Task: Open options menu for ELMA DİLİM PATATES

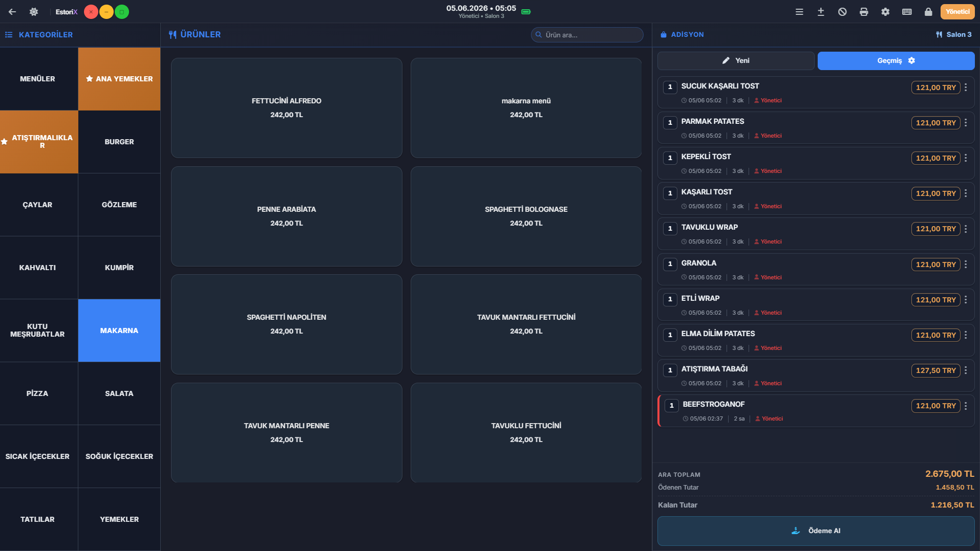Action: click(x=966, y=335)
